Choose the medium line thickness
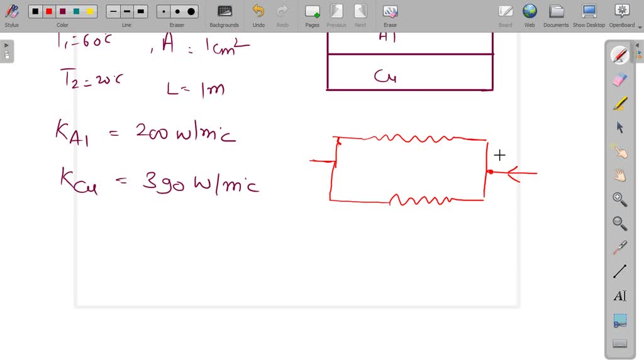Viewport: 644px width, 362px height. [126, 11]
